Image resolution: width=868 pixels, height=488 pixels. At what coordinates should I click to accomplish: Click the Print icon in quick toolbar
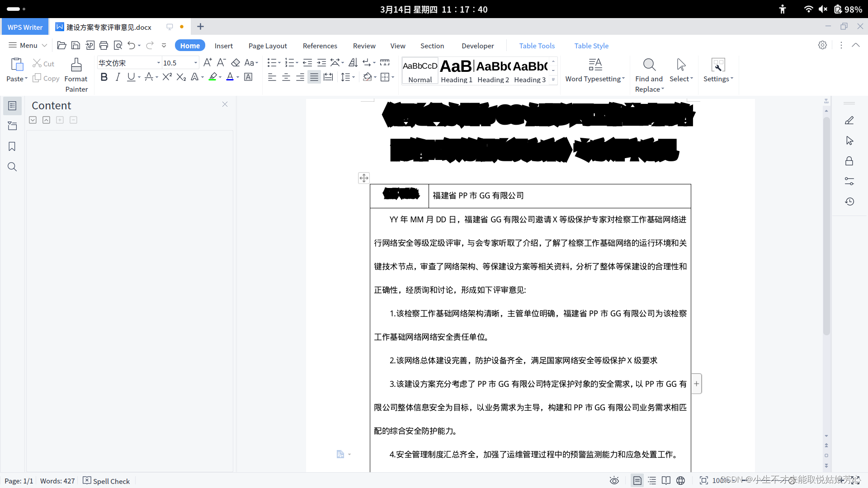point(104,45)
